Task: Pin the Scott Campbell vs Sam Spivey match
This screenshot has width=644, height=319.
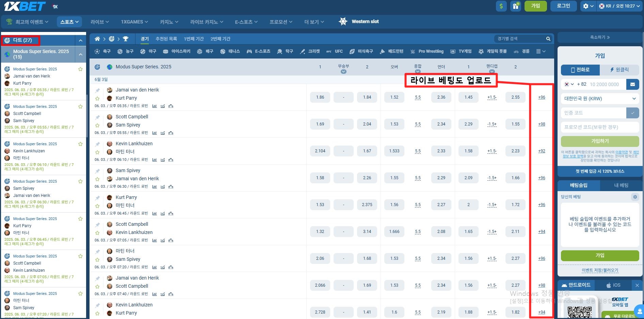Action: (x=97, y=117)
